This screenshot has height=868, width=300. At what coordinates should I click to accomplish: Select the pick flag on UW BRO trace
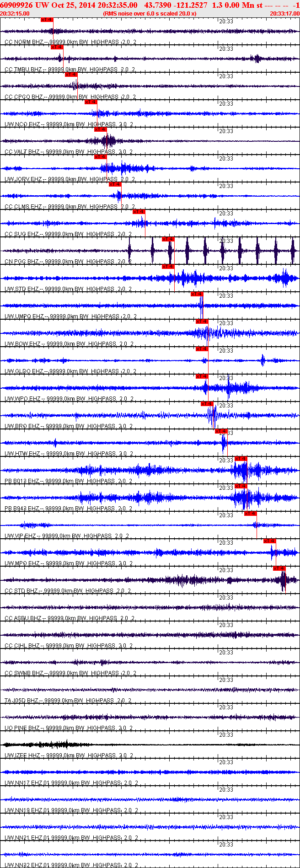point(207,404)
